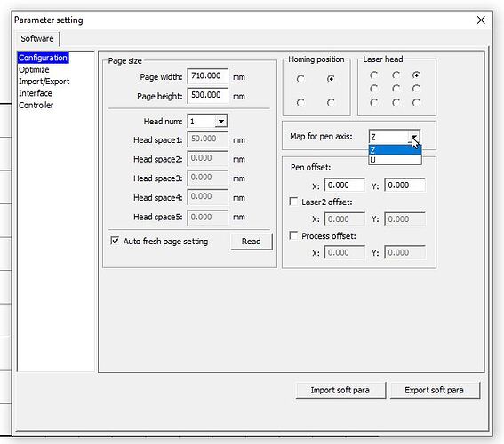Click the disabled Head space1 field

click(x=208, y=139)
